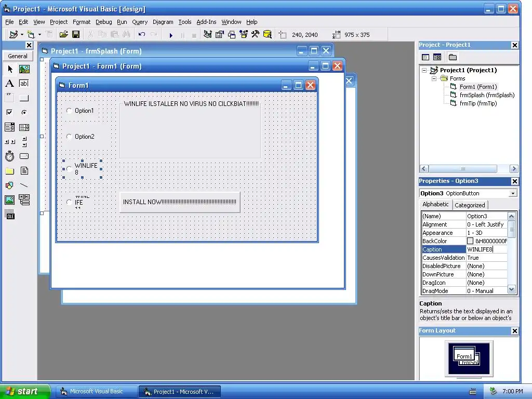Select the WINLIFE 8 radio button
Screen dimensions: 532x399
click(69, 169)
